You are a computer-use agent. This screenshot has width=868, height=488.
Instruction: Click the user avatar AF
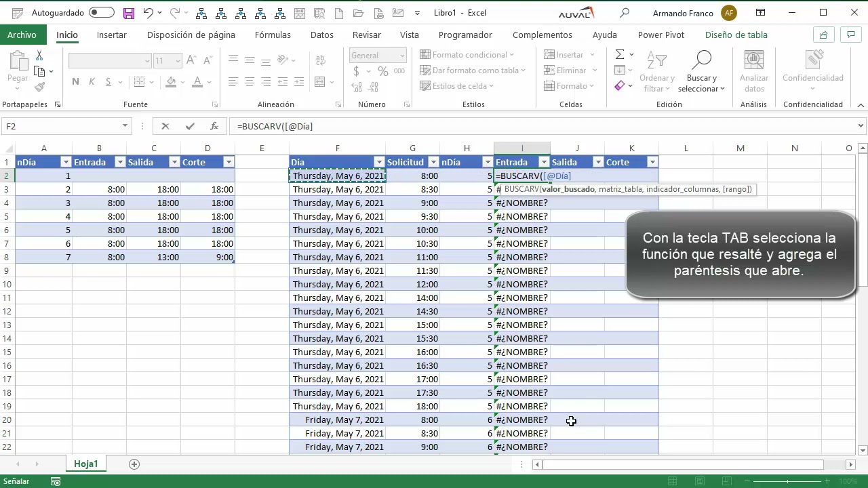point(729,13)
